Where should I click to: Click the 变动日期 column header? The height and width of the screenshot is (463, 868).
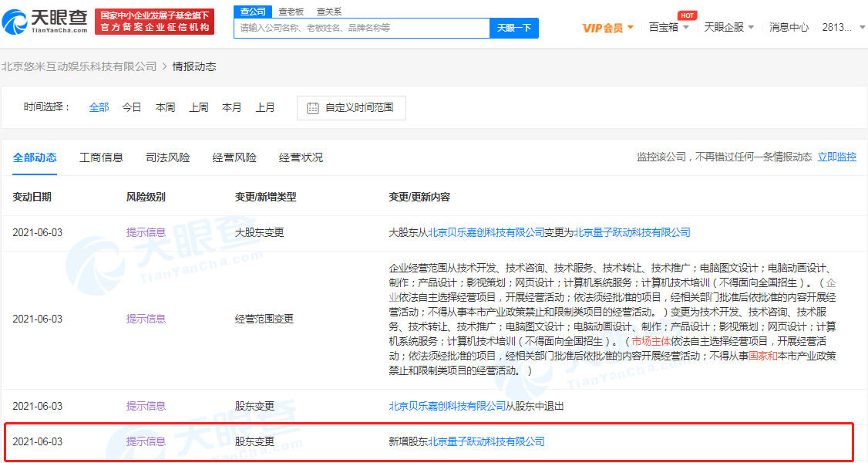pyautogui.click(x=32, y=198)
